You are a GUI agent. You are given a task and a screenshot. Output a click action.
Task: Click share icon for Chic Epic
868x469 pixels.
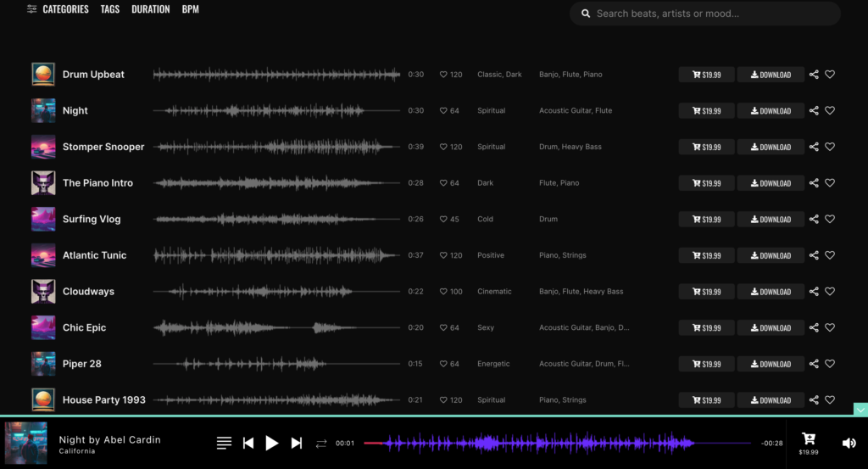coord(814,328)
